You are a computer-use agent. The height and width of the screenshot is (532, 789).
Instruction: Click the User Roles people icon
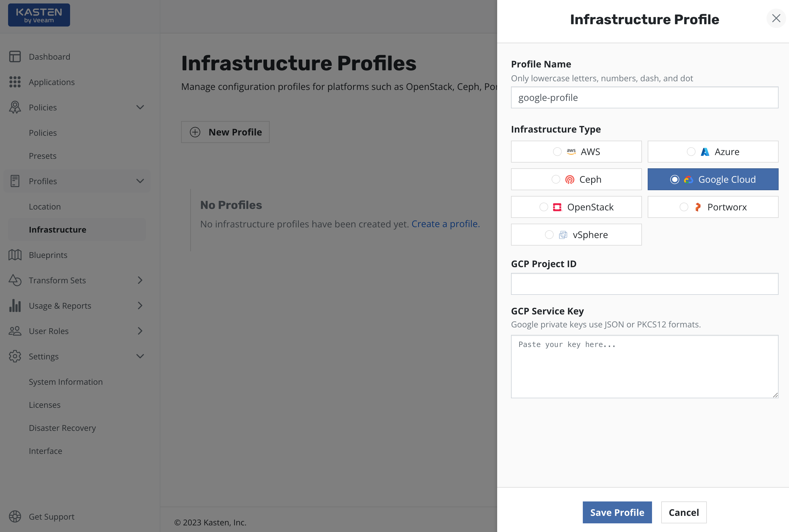click(15, 331)
